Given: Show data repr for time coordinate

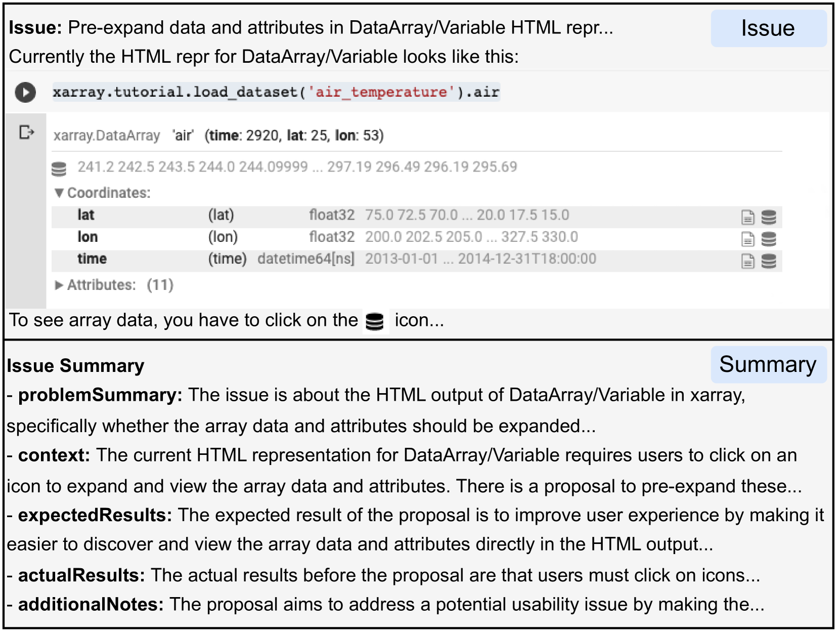Looking at the screenshot, I should click(769, 262).
